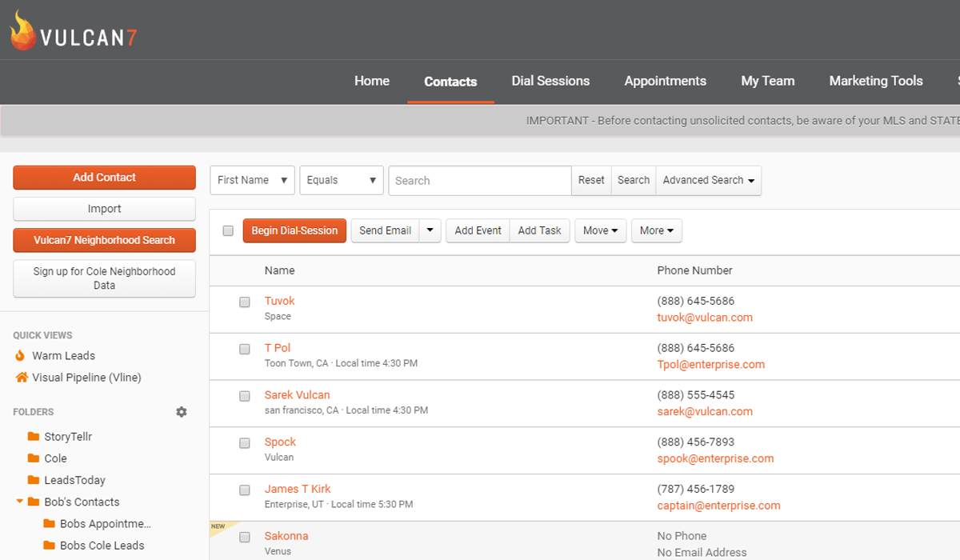Click the Bobs Cole Leads folder icon
960x560 pixels.
tap(50, 546)
